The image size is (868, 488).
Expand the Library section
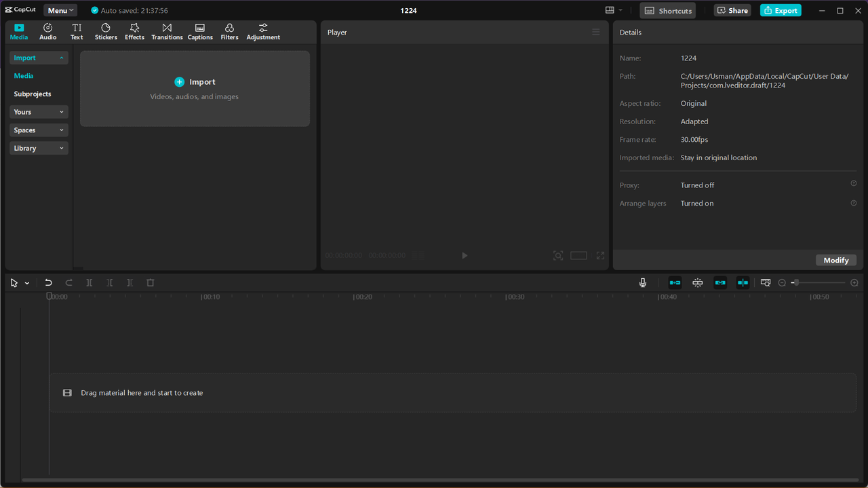39,148
